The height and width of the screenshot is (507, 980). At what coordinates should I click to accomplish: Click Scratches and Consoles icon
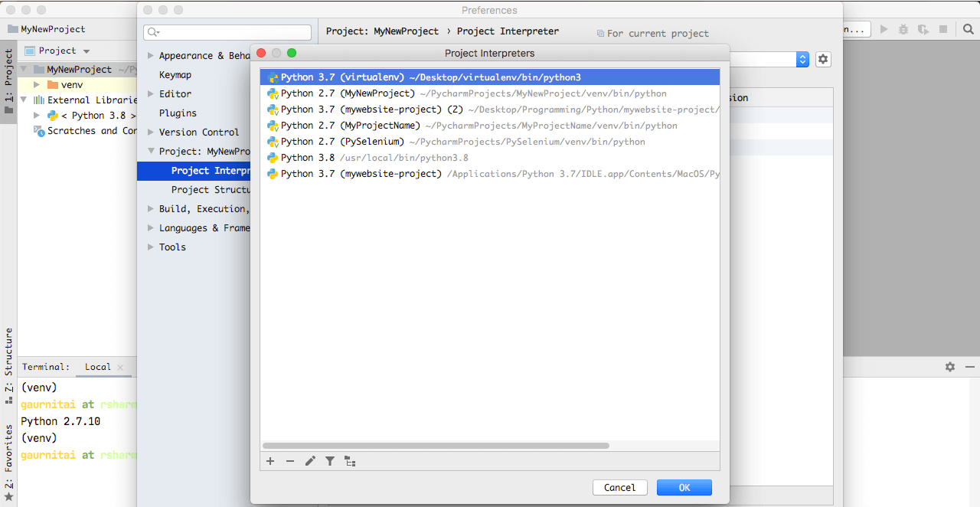coord(39,130)
